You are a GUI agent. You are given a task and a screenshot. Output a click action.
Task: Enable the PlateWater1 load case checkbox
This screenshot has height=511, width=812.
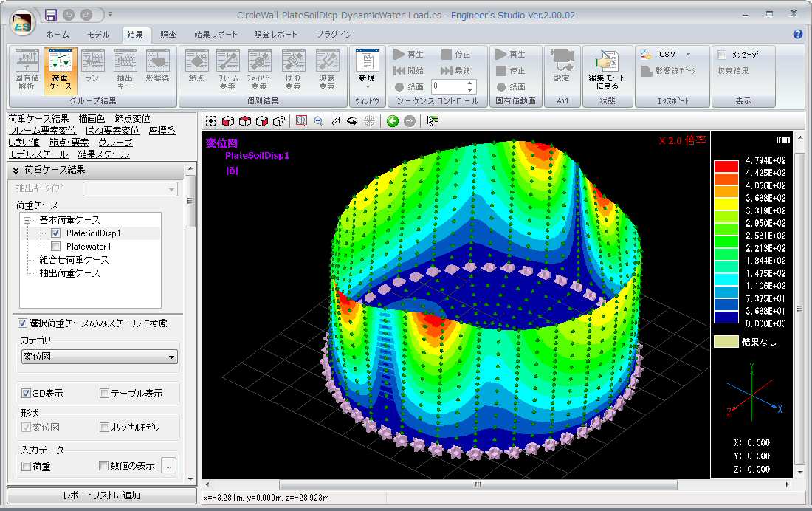(x=56, y=247)
